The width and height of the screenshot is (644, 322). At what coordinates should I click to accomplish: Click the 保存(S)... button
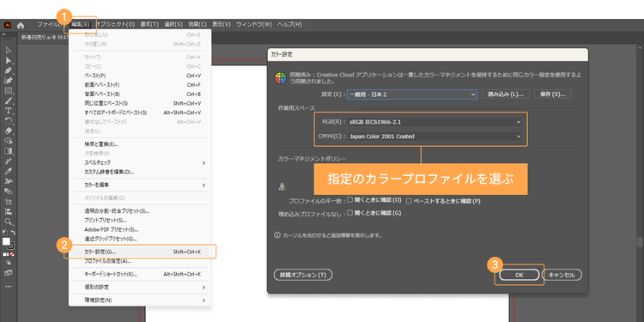click(x=553, y=94)
